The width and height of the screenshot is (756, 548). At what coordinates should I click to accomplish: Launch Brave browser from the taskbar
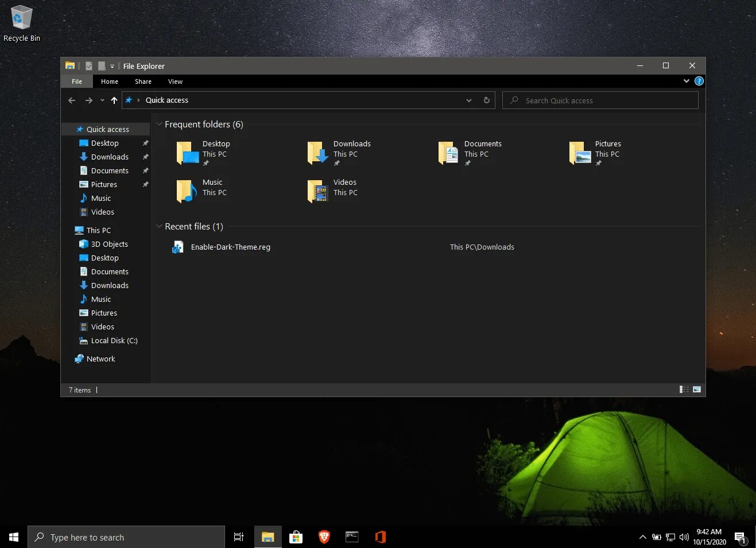tap(324, 537)
